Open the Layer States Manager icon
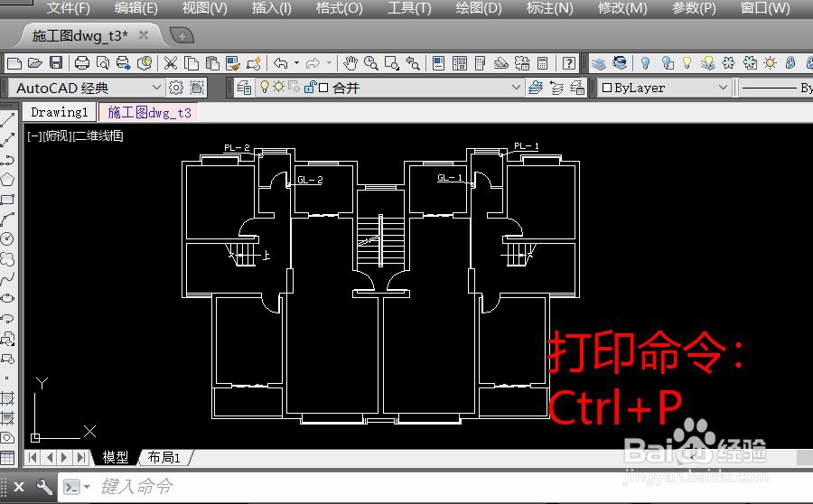Image resolution: width=813 pixels, height=504 pixels. click(x=577, y=88)
